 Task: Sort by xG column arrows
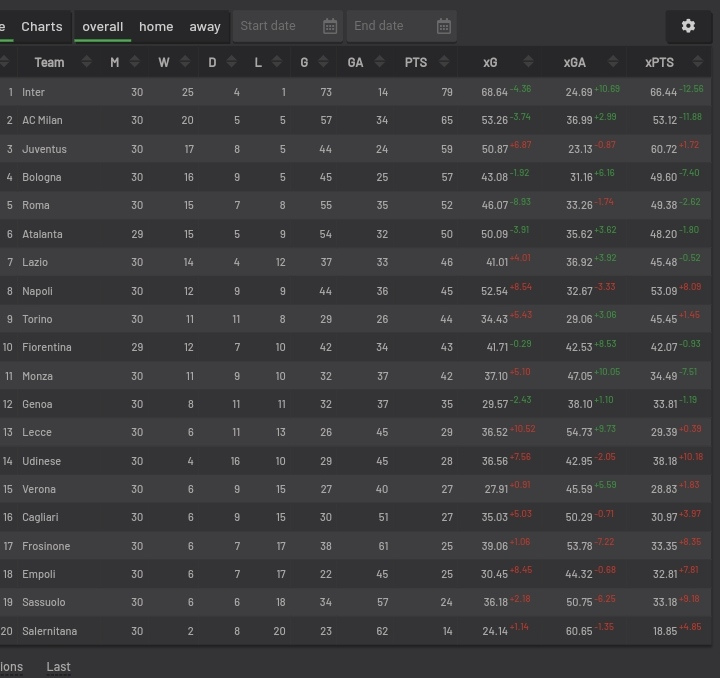coord(528,62)
